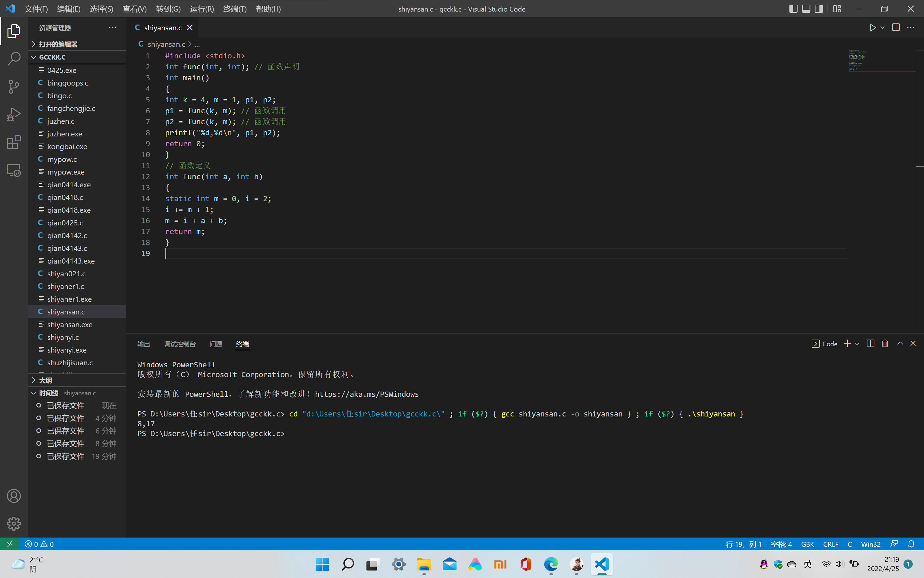Open Visual Studio Code taskbar icon
The image size is (924, 578).
602,564
